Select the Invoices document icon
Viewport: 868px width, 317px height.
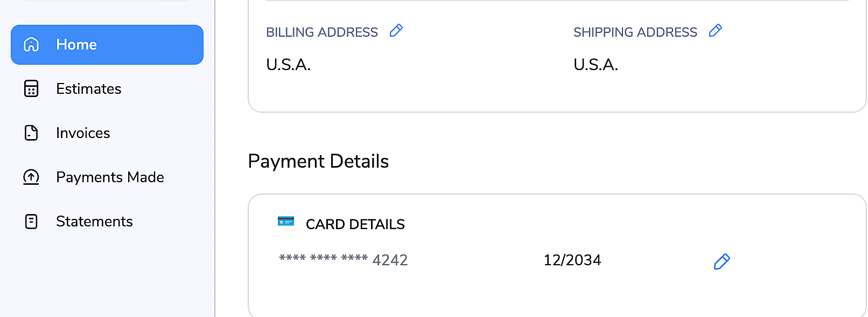(x=31, y=133)
